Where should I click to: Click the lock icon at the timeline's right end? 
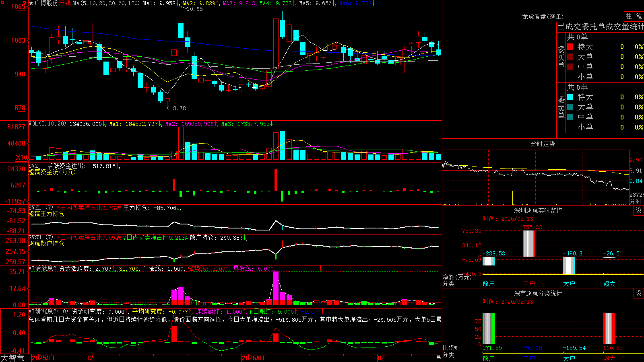coord(438,357)
